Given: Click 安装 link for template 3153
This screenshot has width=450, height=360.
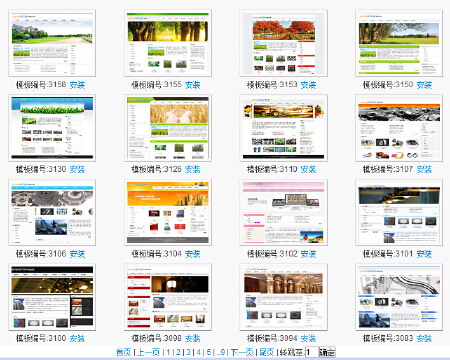Looking at the screenshot, I should pyautogui.click(x=308, y=85).
